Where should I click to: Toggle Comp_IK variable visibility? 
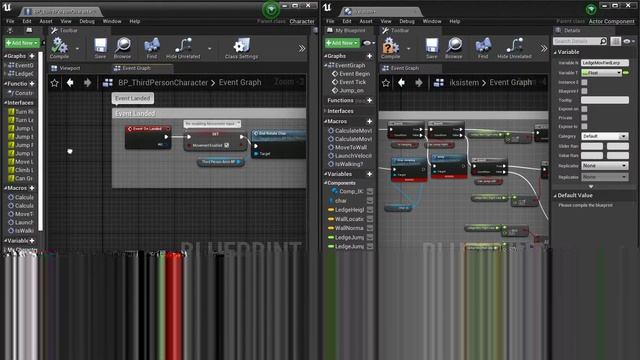pos(370,191)
